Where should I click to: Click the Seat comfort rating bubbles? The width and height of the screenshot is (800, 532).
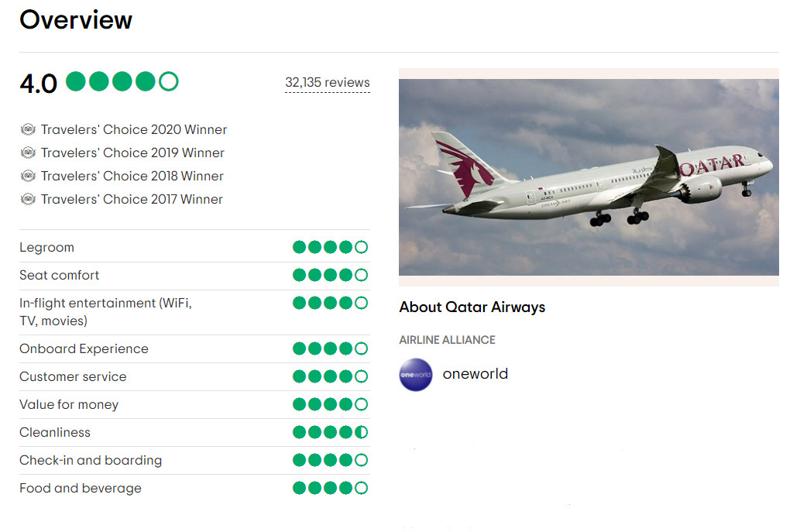click(330, 275)
